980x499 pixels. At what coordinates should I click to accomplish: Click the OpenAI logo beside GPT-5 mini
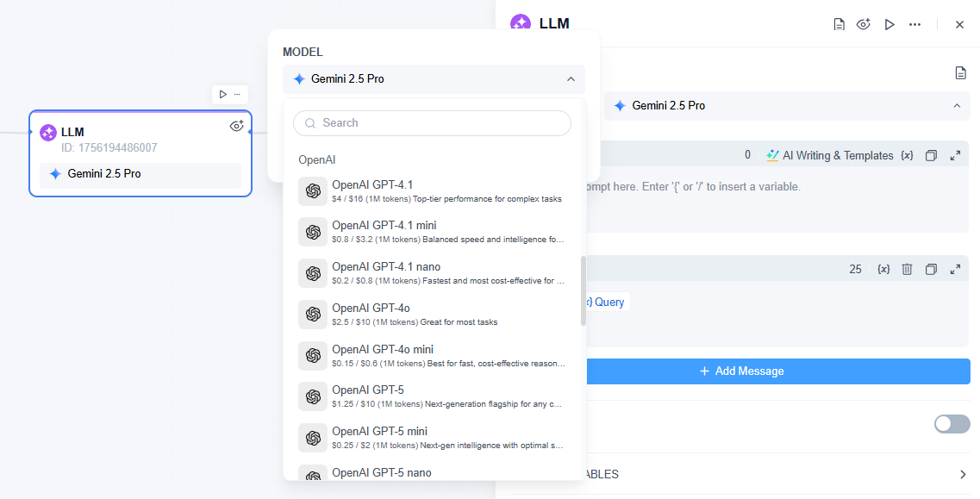(313, 438)
